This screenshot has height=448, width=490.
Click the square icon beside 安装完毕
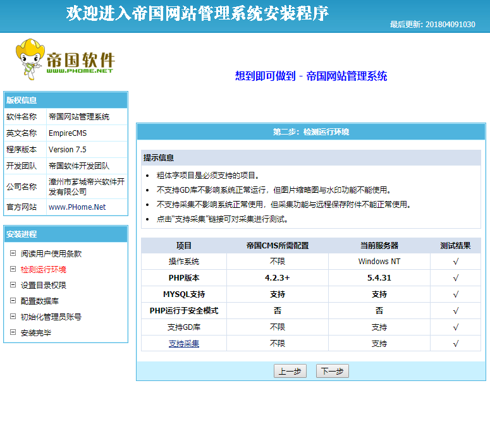(x=13, y=332)
